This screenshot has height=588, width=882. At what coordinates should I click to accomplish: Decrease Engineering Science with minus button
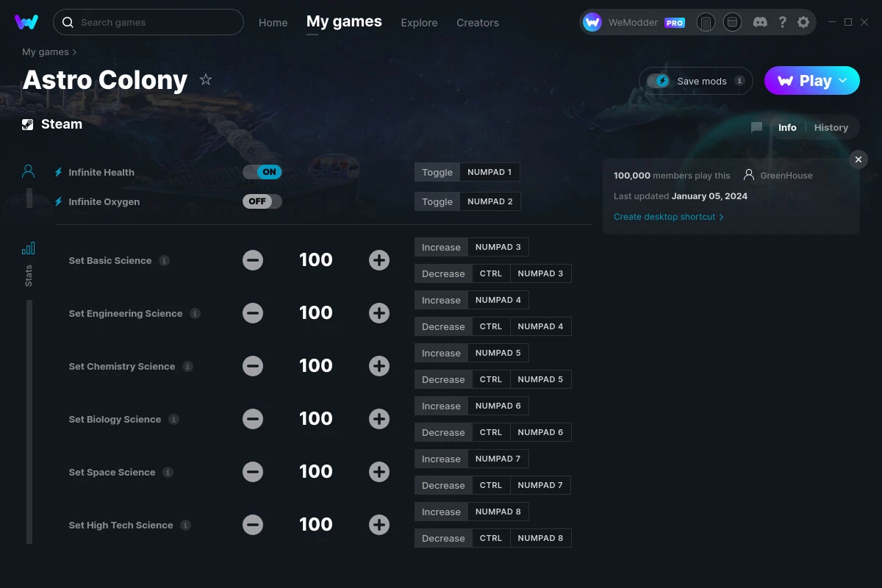(253, 313)
